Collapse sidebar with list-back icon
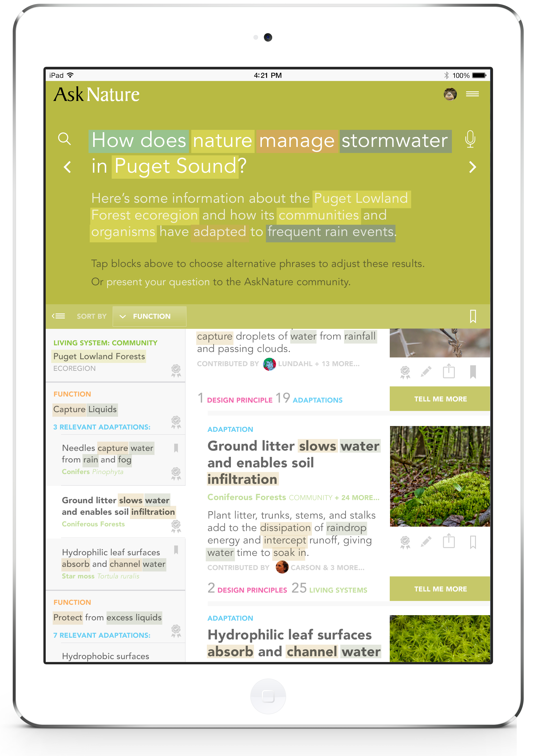This screenshot has height=756, width=537. (58, 316)
